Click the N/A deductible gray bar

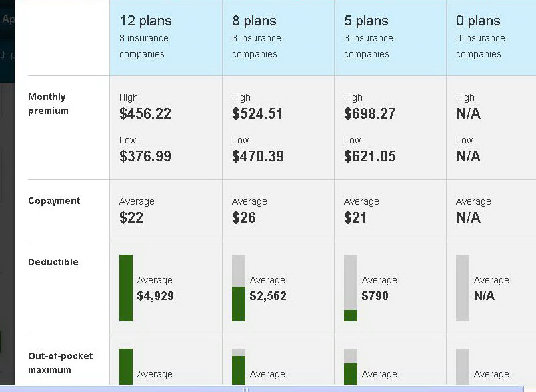[x=463, y=288]
